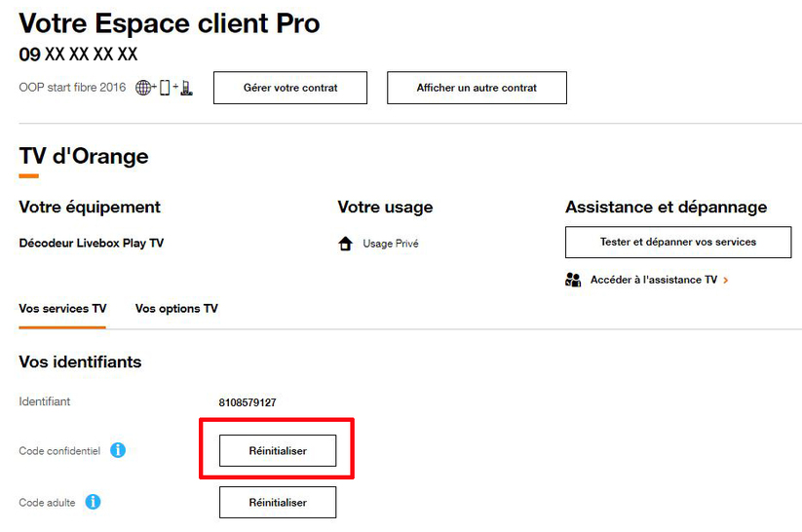Click the Code adulte info icon
Image resolution: width=802 pixels, height=532 pixels.
coord(93,502)
